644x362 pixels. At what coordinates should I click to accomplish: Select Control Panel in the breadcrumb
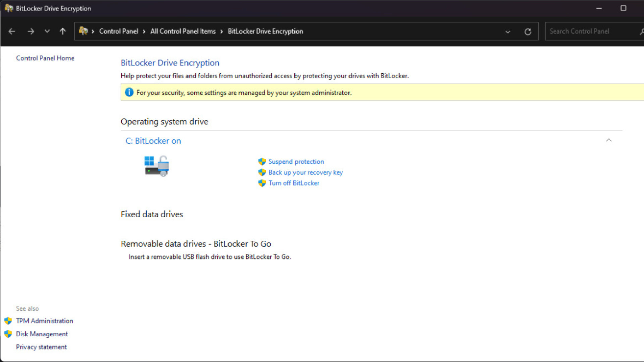118,31
